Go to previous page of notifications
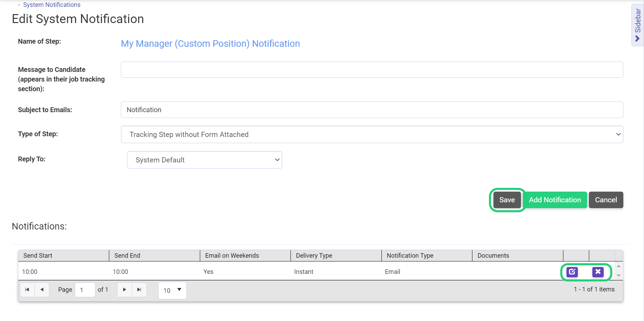Viewport: 644px width, 321px height. coord(42,290)
